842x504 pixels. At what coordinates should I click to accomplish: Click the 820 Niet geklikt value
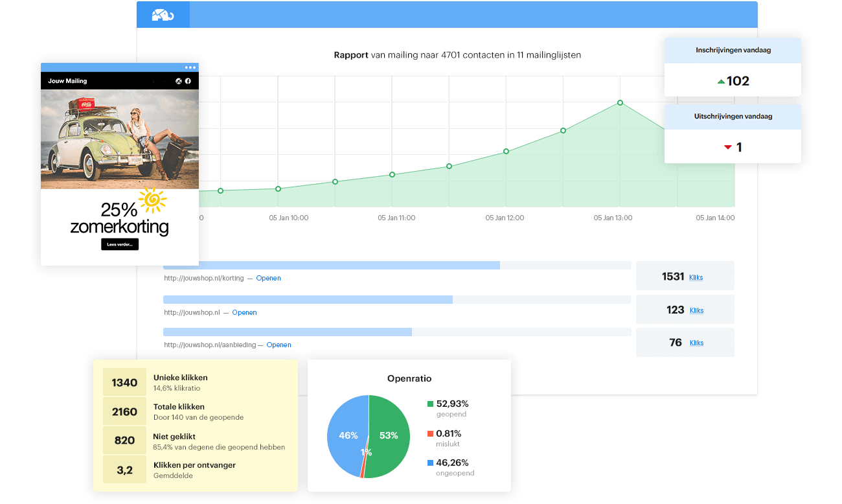[x=124, y=441]
